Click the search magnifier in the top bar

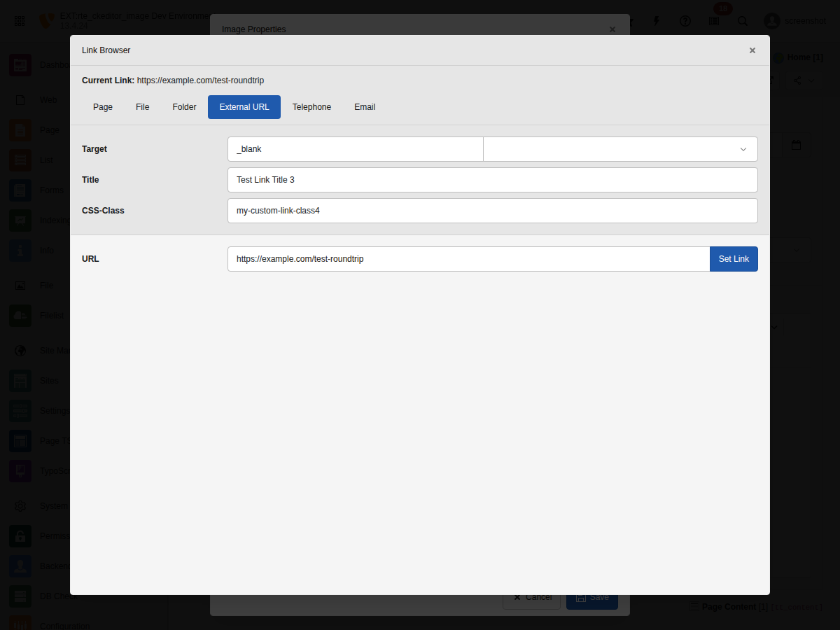click(743, 21)
